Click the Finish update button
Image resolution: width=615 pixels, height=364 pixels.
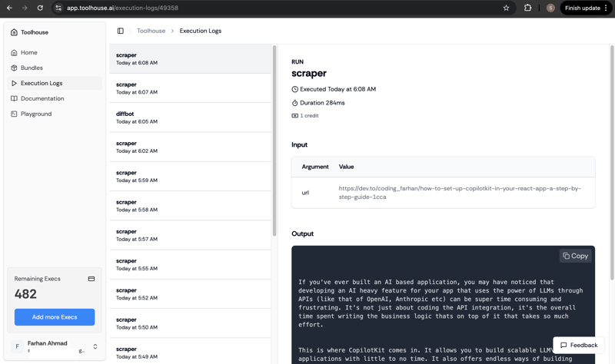click(x=583, y=8)
